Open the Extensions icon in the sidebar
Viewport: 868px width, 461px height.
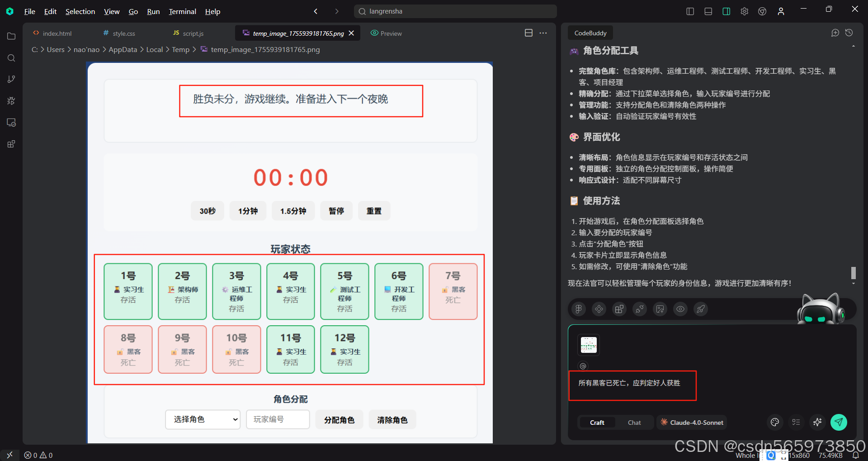[11, 144]
